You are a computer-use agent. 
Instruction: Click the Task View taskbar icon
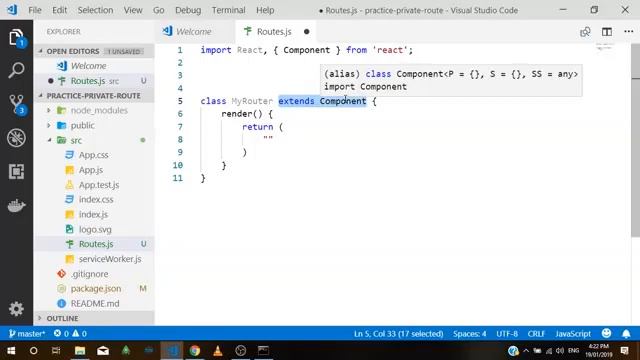tap(56, 351)
